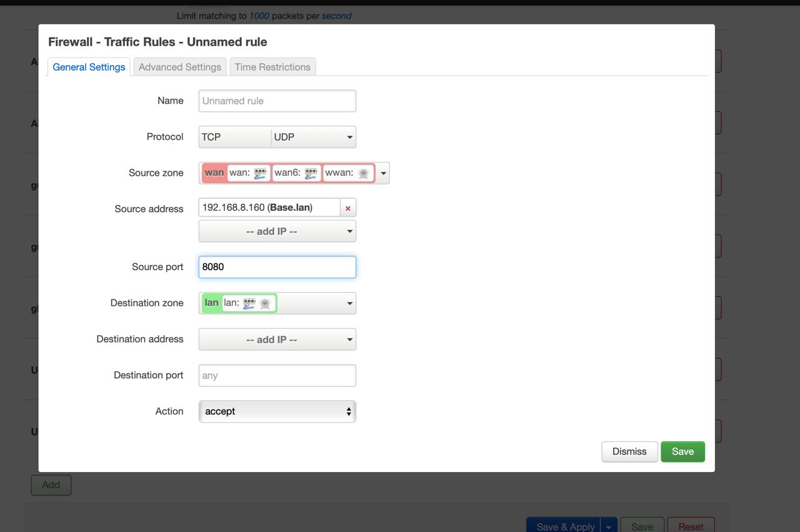Open the Source address add IP dropdown
Viewport: 800px width, 532px height.
tap(277, 231)
